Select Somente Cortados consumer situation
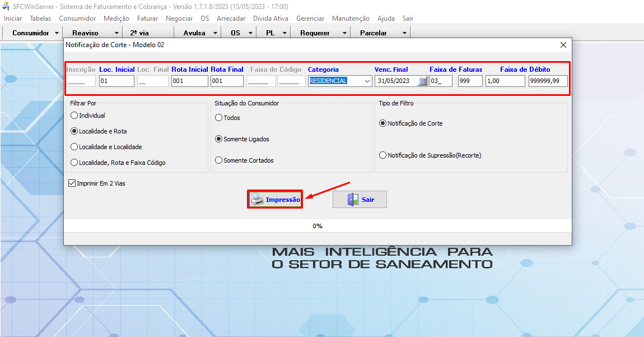 coord(219,160)
